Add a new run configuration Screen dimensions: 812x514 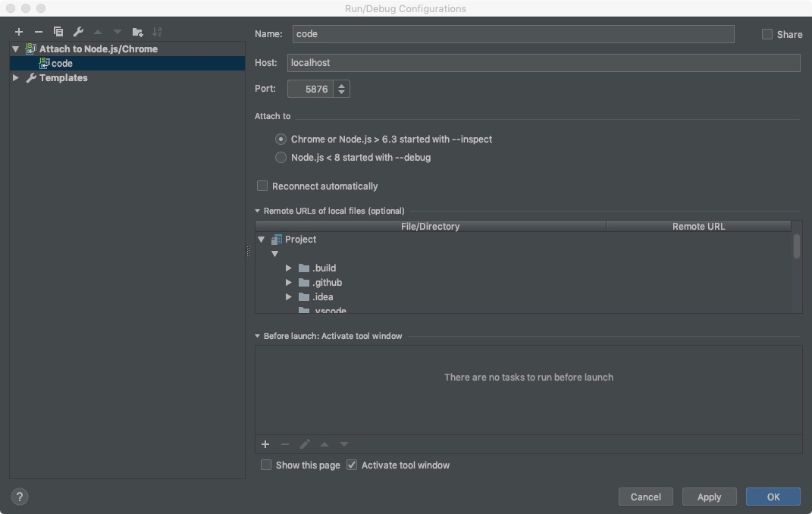click(x=18, y=32)
